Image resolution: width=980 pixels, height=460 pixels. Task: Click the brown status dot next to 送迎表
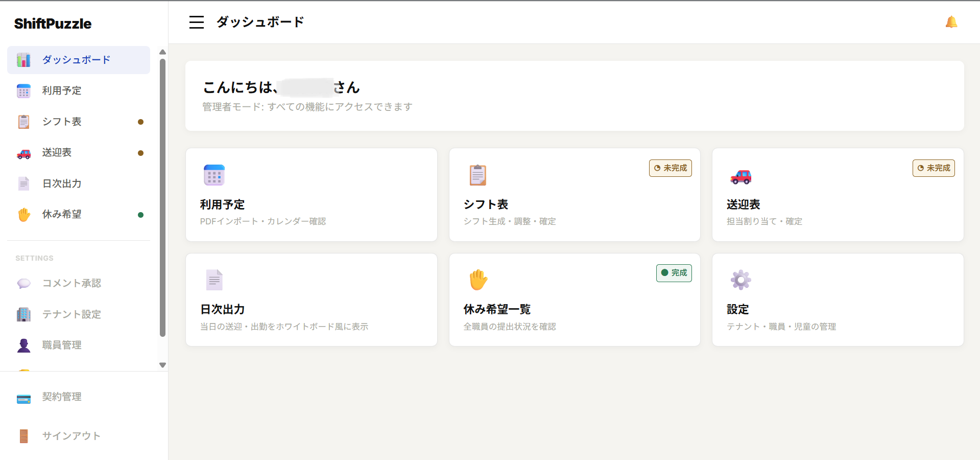pyautogui.click(x=140, y=153)
